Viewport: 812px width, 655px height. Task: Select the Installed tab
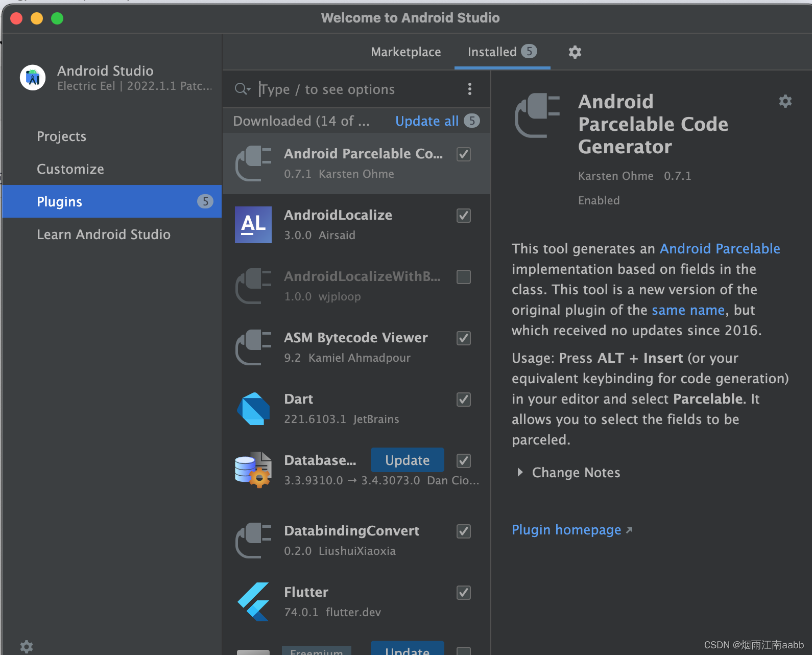tap(502, 52)
